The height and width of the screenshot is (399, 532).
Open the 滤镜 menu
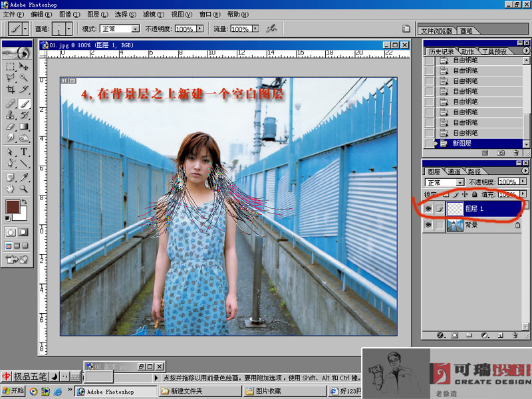153,14
